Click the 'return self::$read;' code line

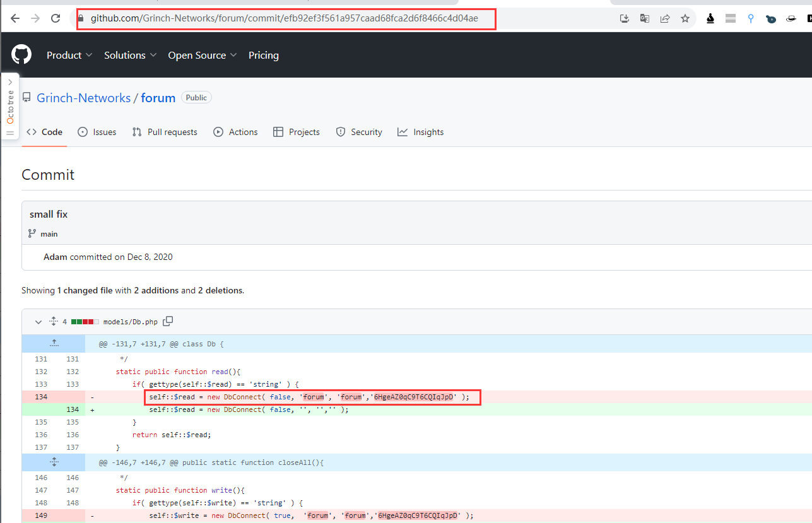[x=170, y=435]
